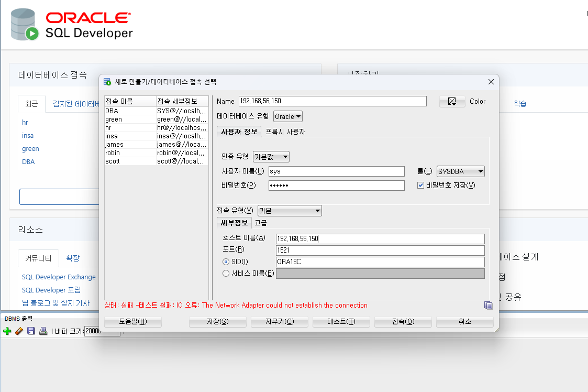Select the SID radio button
Image resolution: width=588 pixels, height=392 pixels.
226,262
